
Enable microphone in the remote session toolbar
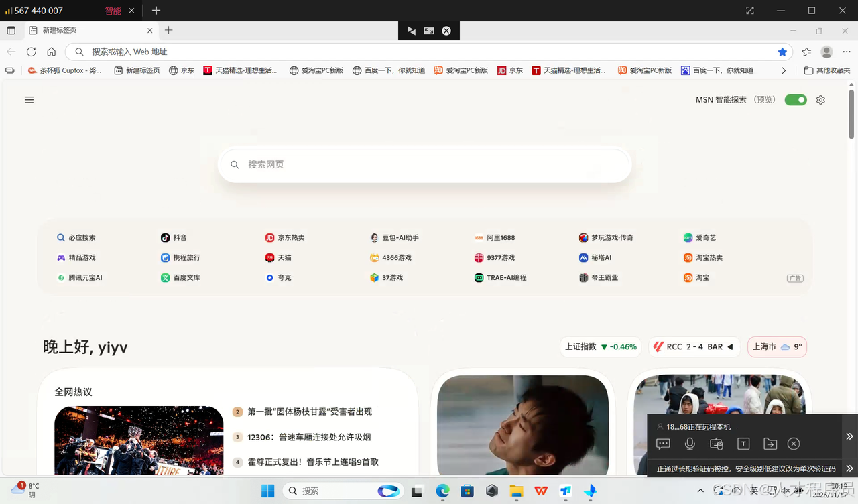tap(690, 444)
